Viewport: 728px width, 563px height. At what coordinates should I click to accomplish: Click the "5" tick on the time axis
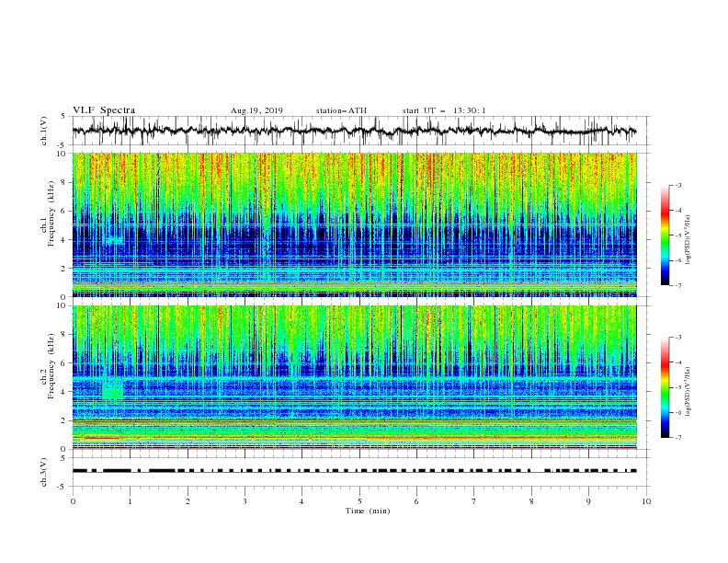359,501
